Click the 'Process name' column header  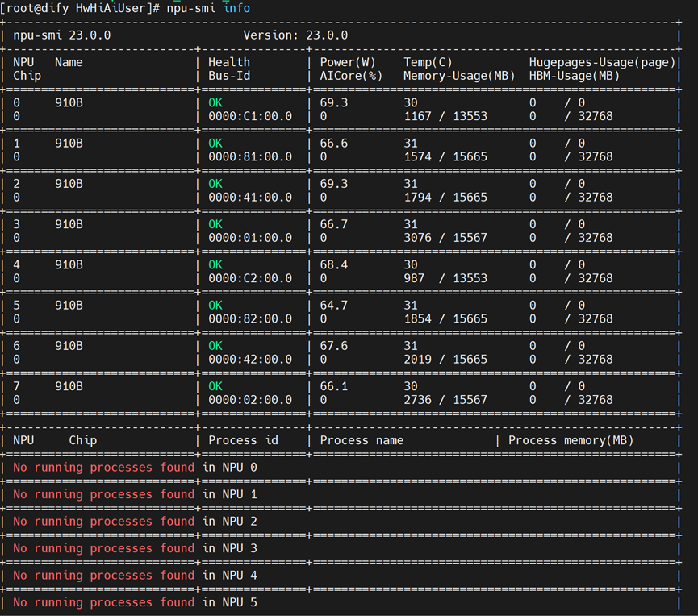click(362, 440)
